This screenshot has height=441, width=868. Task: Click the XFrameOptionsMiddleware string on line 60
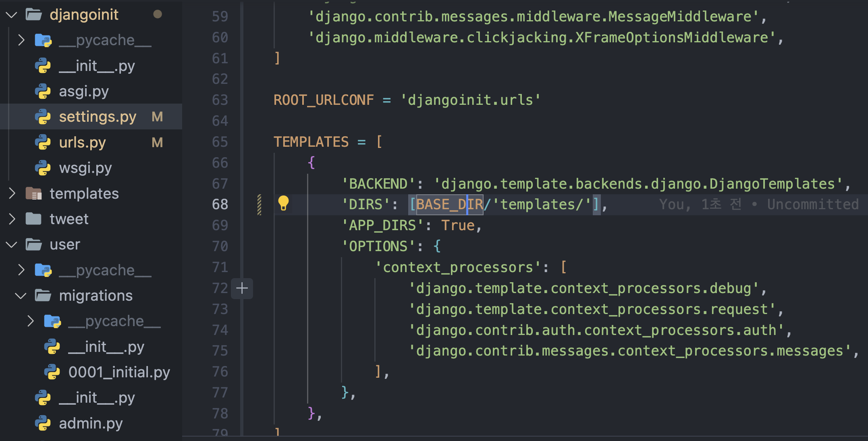(542, 37)
